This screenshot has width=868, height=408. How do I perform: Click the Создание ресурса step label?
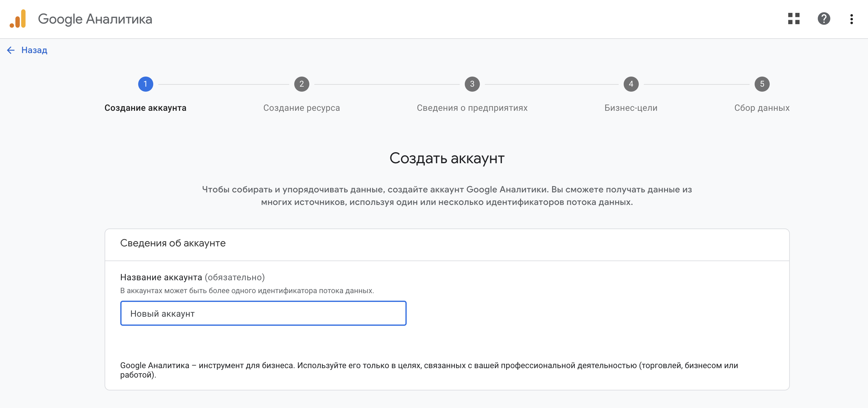click(301, 108)
